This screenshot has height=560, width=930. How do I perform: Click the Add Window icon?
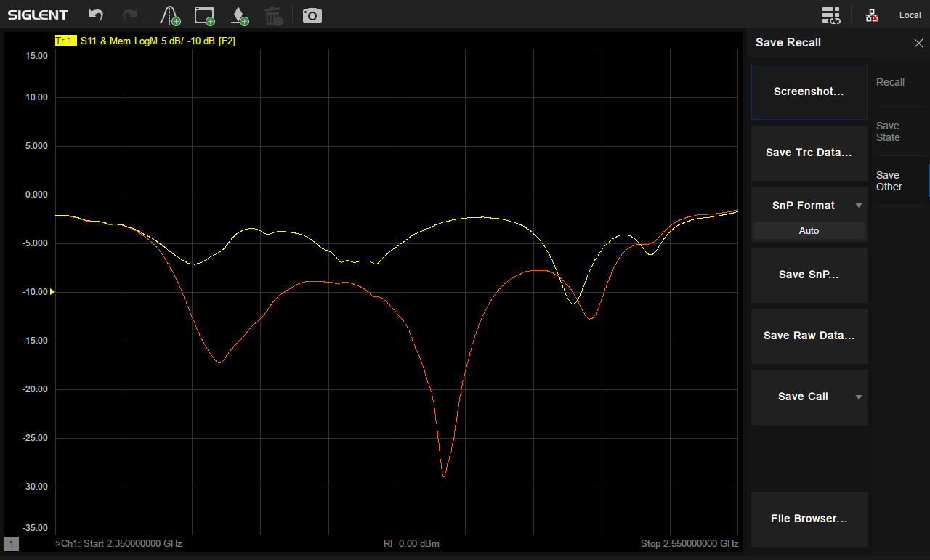click(205, 15)
